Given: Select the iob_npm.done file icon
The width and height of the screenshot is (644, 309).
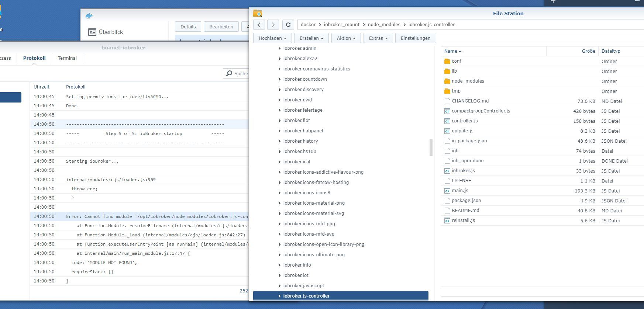Looking at the screenshot, I should [x=447, y=161].
